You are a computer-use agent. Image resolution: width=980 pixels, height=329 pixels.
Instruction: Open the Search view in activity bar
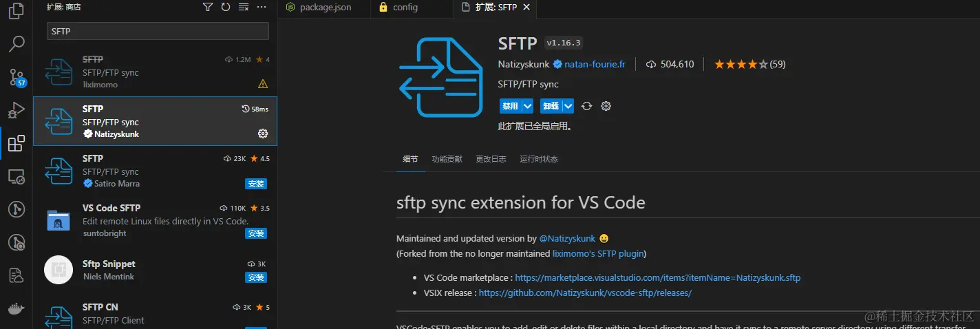click(x=17, y=45)
